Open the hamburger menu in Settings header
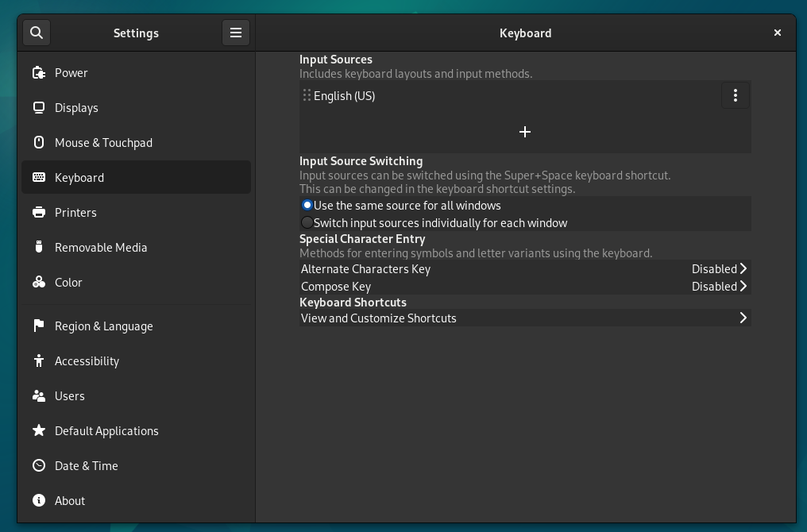 (236, 33)
